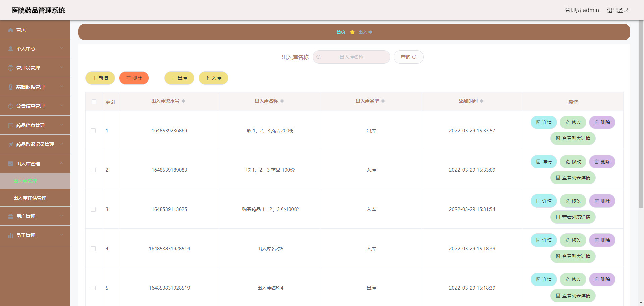Click the cell 取 1、2、3药品 200份
This screenshot has width=644, height=306.
(270, 131)
